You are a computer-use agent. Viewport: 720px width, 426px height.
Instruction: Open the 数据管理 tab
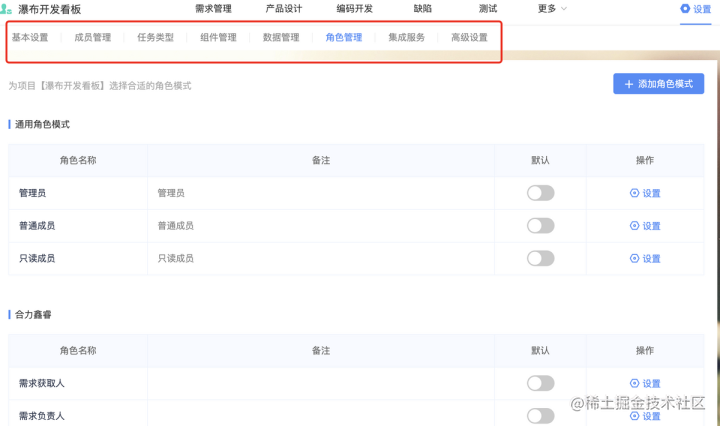[281, 38]
